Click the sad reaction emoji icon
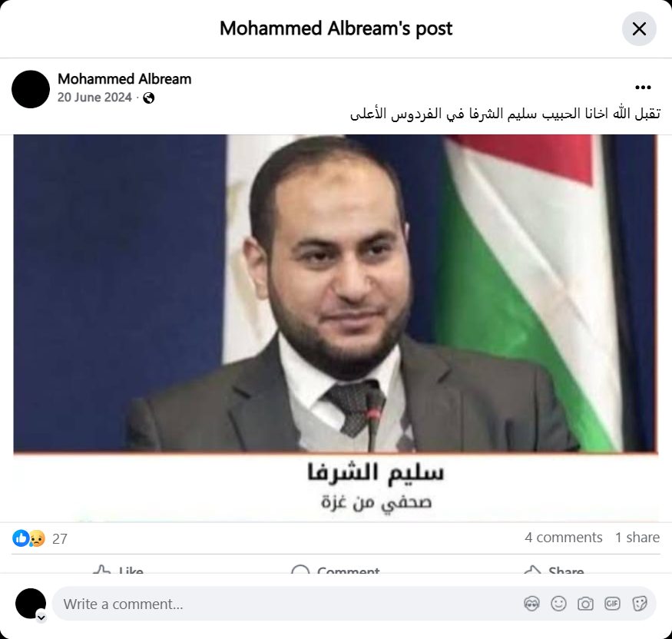Screen dimensions: 672x639 tap(38, 538)
